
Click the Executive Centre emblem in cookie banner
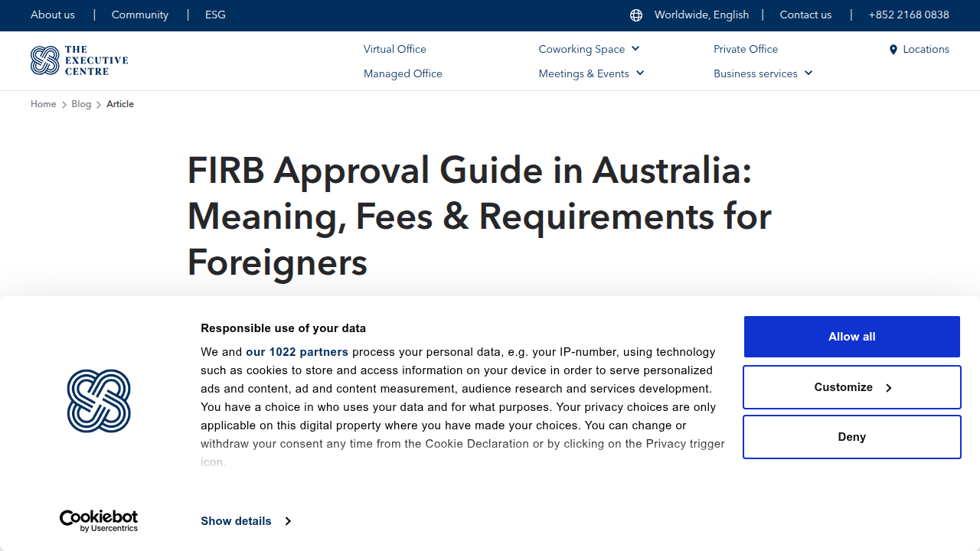click(99, 401)
